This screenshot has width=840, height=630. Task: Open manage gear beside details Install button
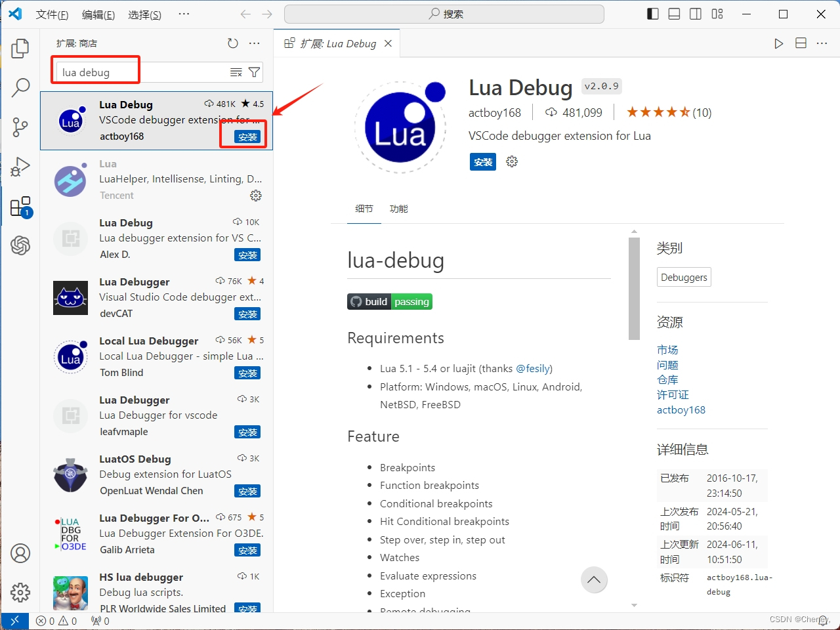click(x=512, y=161)
